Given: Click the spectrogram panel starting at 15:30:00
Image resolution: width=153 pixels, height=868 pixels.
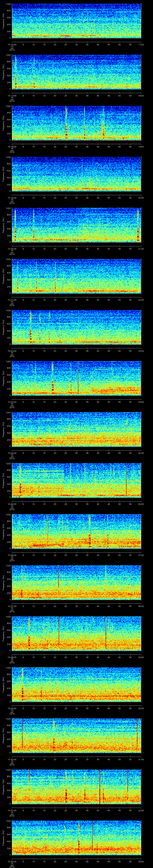Looking at the screenshot, I should (x=76, y=736).
